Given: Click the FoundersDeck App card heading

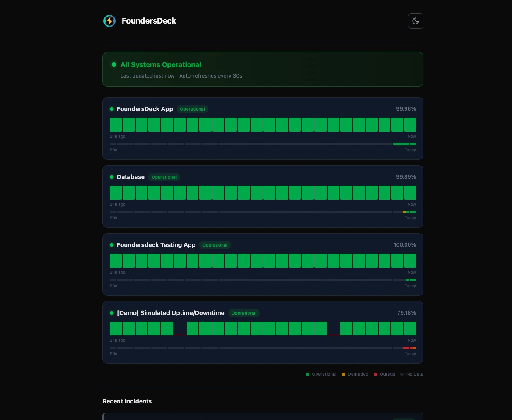Looking at the screenshot, I should click(145, 109).
